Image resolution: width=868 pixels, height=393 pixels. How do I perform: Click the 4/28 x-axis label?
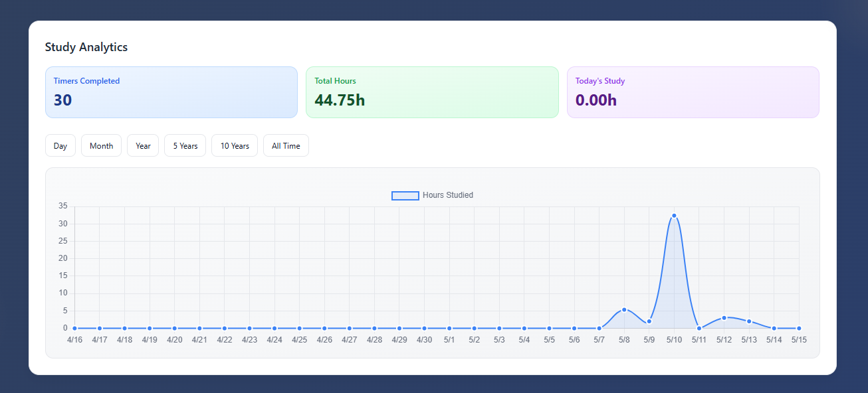tap(374, 340)
